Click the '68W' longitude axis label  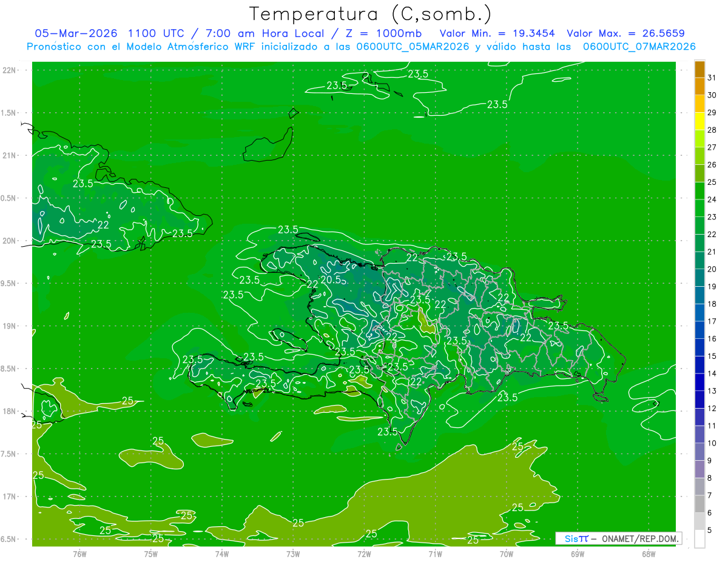[649, 554]
